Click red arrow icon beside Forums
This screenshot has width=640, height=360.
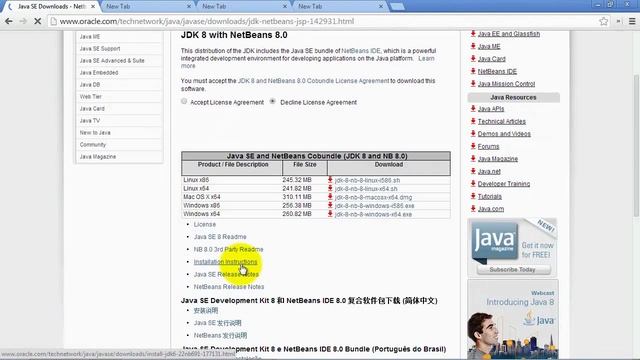[x=473, y=146]
